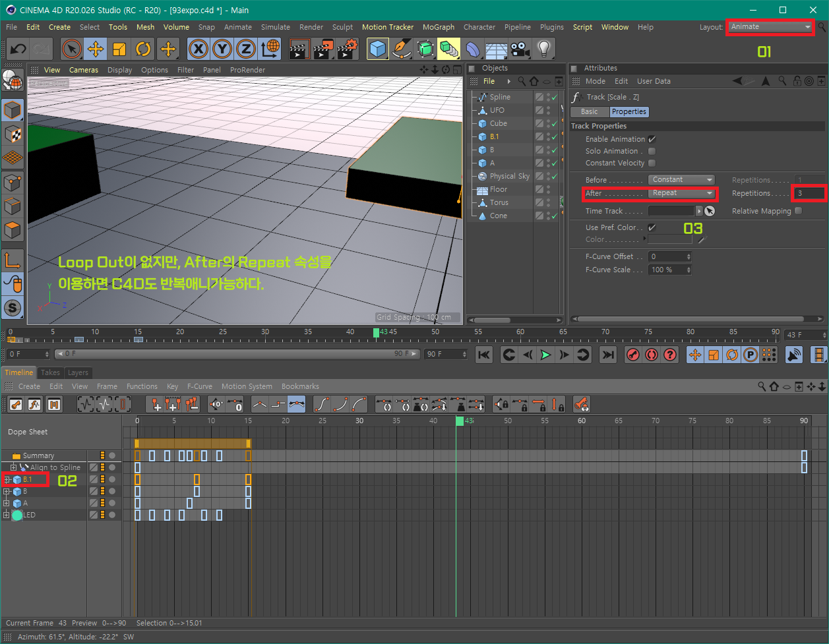Screen dimensions: 829x644
Task: Jump to the end of animation
Action: (x=607, y=355)
